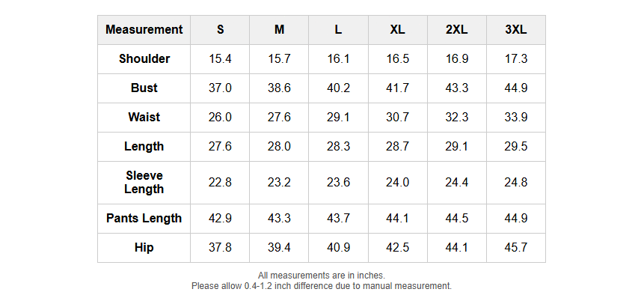Click the Sleeve Length row label
This screenshot has width=644, height=304.
(144, 182)
